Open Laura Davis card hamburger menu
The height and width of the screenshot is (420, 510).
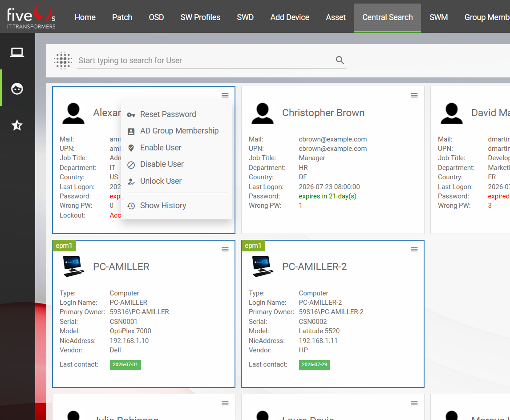pyautogui.click(x=414, y=403)
